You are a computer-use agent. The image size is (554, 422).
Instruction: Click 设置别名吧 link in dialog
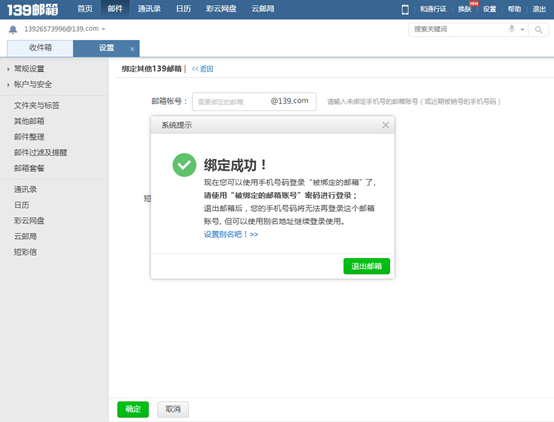click(231, 234)
